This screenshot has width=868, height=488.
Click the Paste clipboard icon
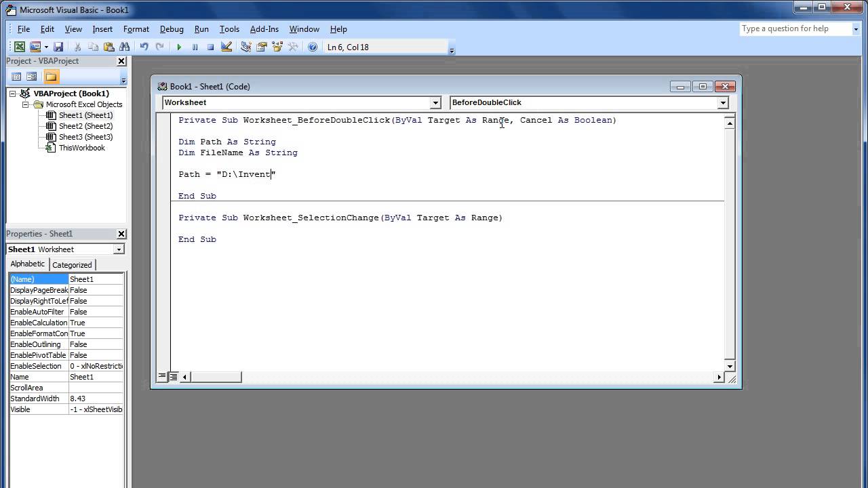[108, 47]
